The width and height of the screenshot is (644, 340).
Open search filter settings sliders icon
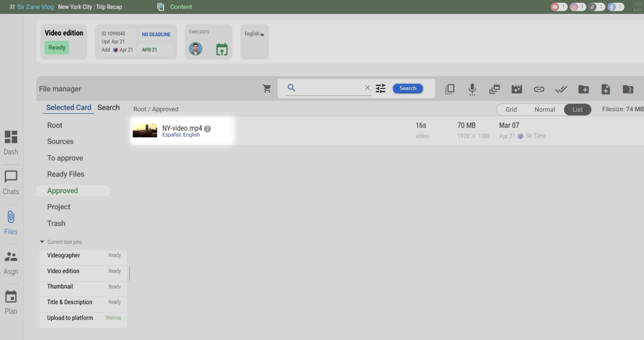(x=380, y=89)
